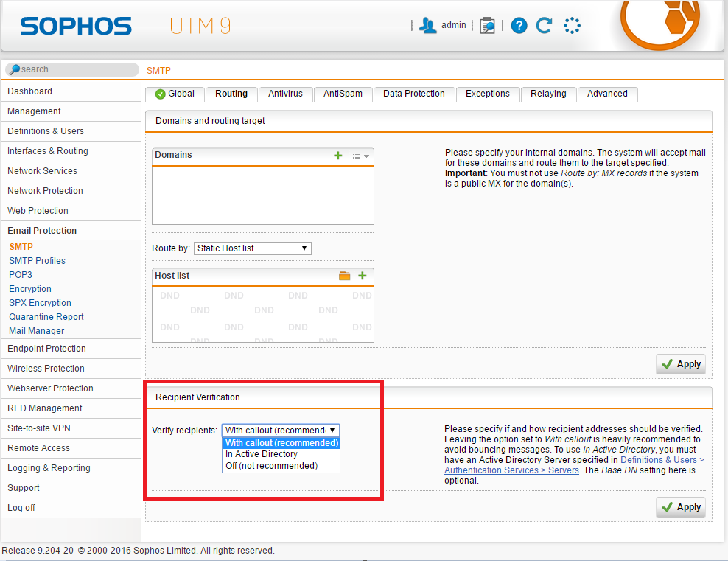Select SMTP in the sidebar

tap(21, 247)
